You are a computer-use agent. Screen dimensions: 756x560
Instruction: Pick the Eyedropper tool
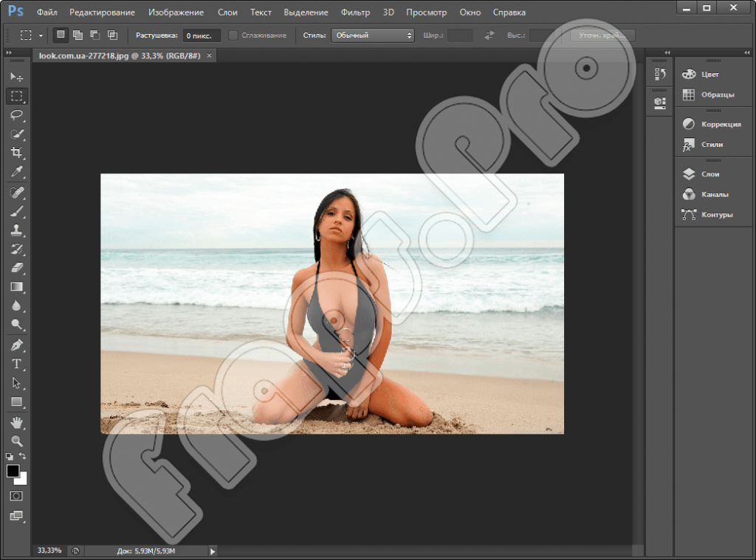tap(17, 172)
